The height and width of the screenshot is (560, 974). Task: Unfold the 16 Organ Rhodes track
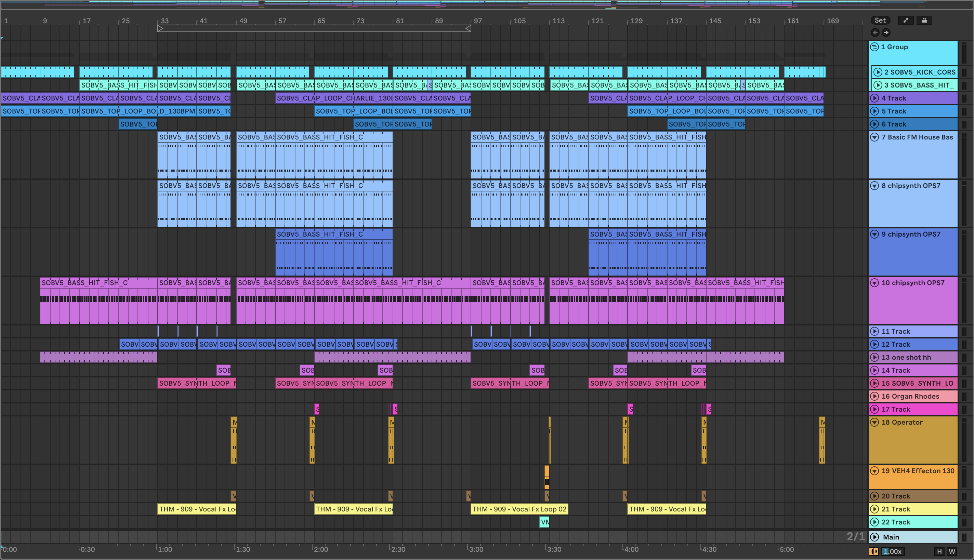pos(874,396)
